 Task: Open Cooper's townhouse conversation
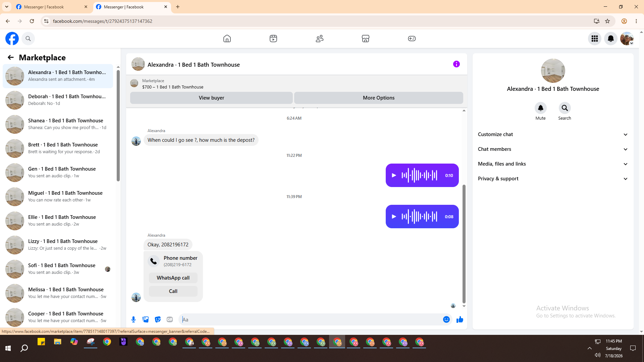(x=58, y=317)
